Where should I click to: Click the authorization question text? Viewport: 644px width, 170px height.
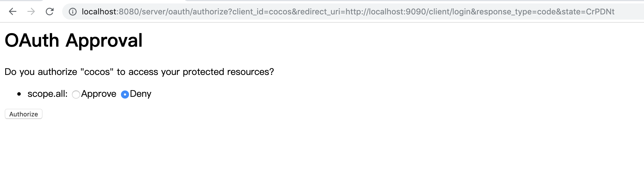[139, 72]
